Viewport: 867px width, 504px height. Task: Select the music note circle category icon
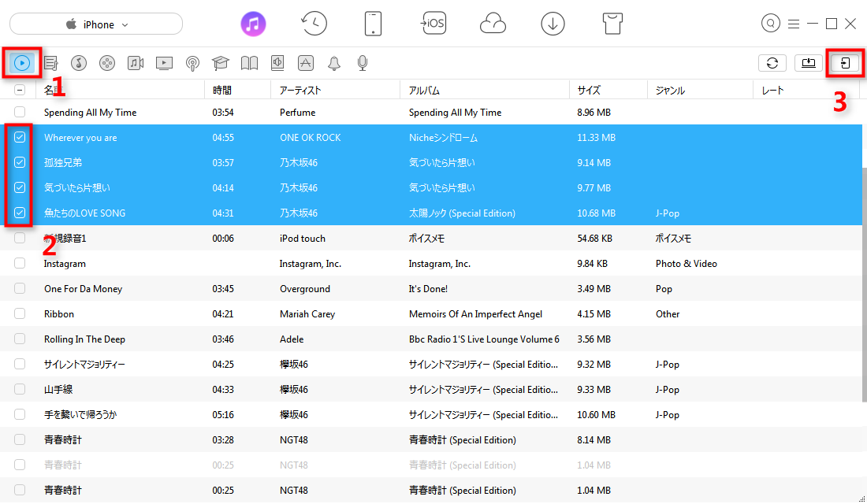coord(79,63)
